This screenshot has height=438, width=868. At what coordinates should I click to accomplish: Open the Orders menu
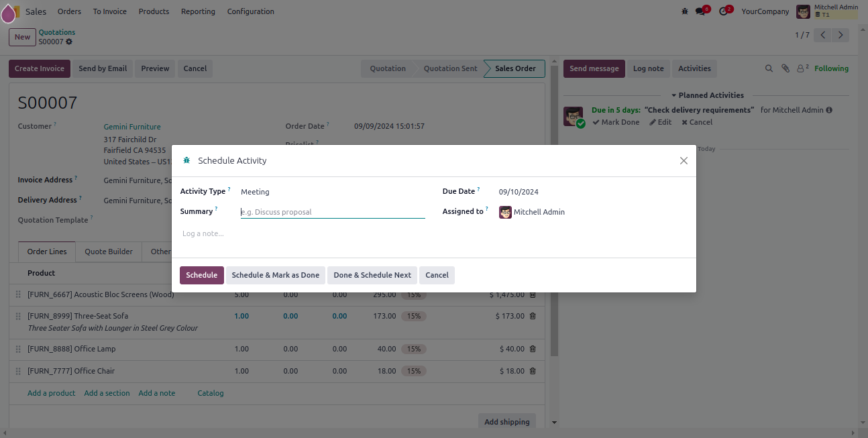click(69, 11)
